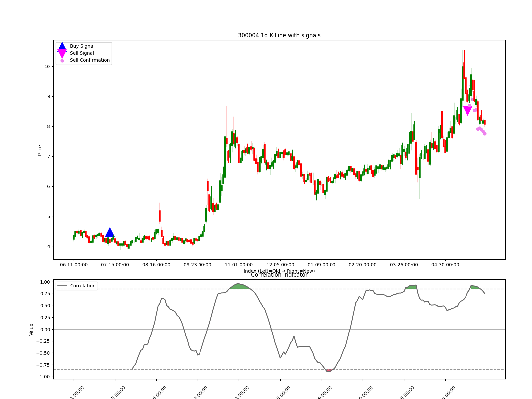Click the blue Buy Signal triangle on chart

coord(110,233)
